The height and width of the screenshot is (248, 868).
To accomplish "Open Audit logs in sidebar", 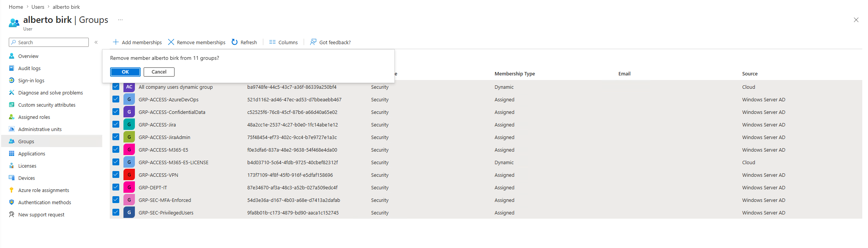I will coord(29,68).
